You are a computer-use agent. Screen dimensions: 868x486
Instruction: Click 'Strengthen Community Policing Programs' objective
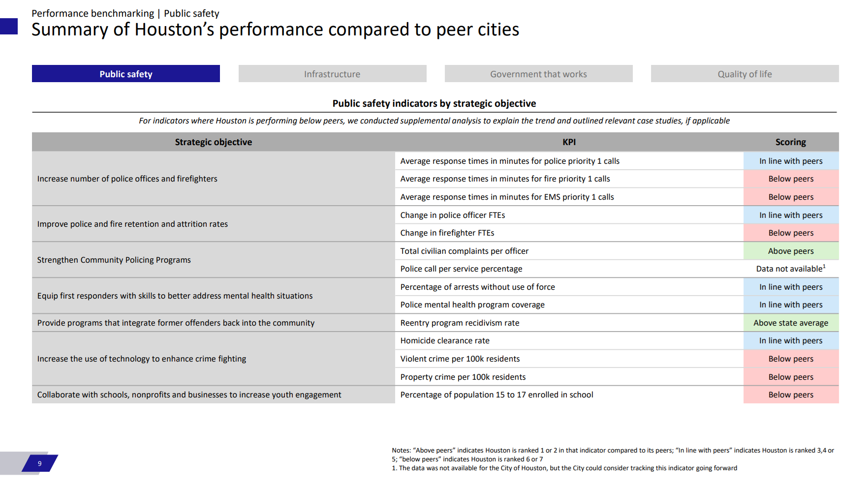114,260
